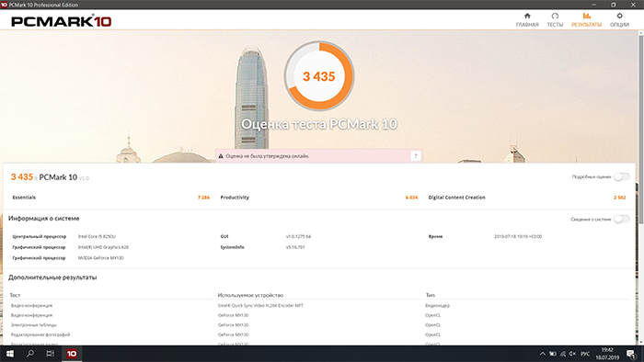The height and width of the screenshot is (362, 644).
Task: Click the Productivity label
Action: click(235, 198)
